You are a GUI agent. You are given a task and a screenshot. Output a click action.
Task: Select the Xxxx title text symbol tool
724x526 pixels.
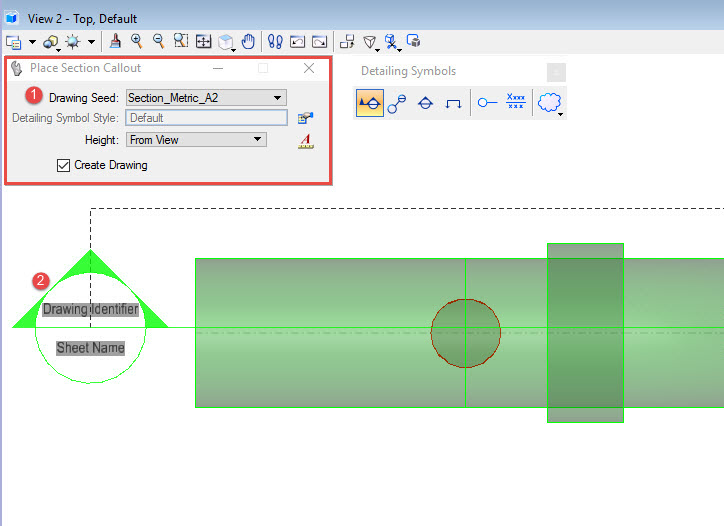pyautogui.click(x=516, y=101)
